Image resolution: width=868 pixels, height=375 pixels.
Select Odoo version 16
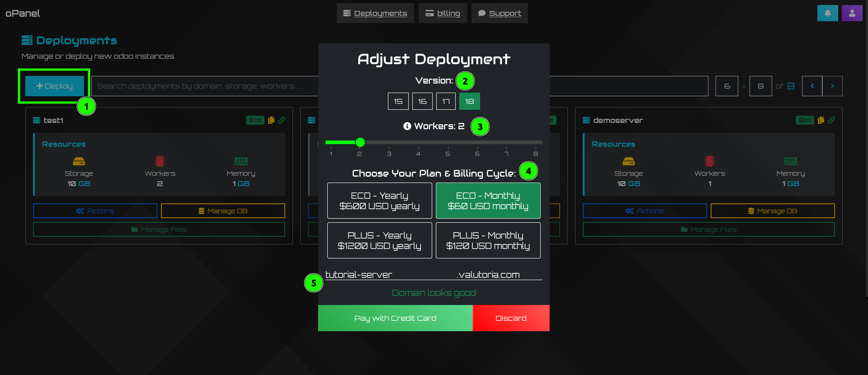[x=422, y=101]
